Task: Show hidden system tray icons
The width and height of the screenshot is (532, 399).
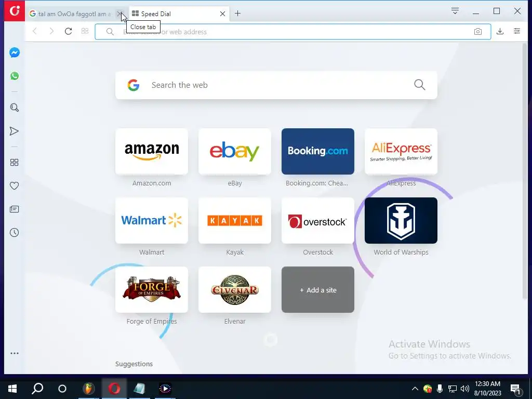Action: pos(415,389)
